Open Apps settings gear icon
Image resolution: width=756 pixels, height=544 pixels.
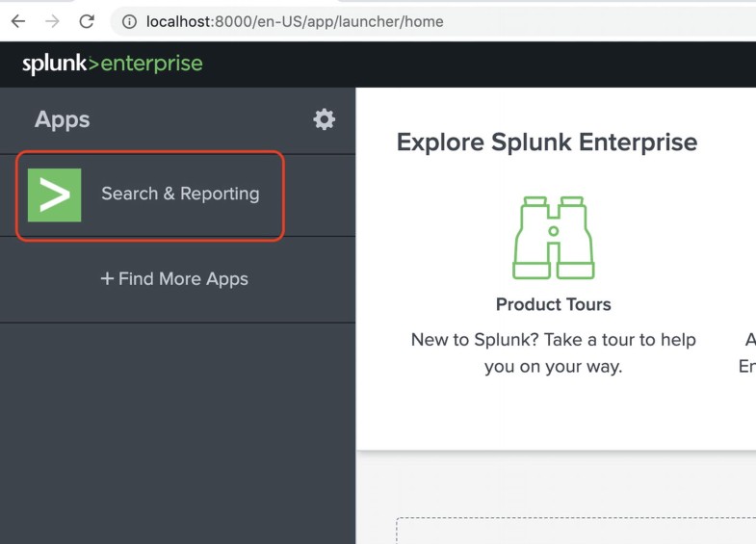tap(324, 119)
